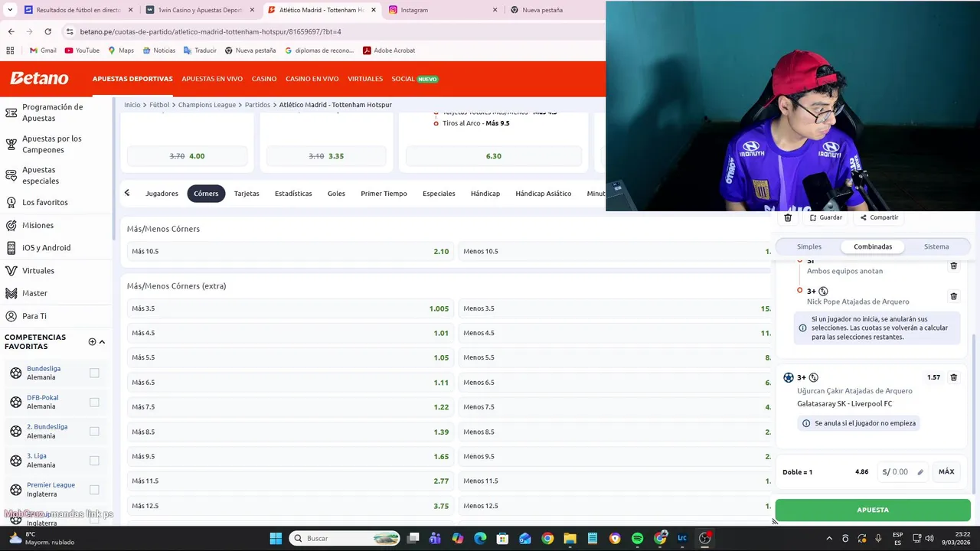
Task: Open Lightroom Classic from the taskbar
Action: [x=682, y=538]
